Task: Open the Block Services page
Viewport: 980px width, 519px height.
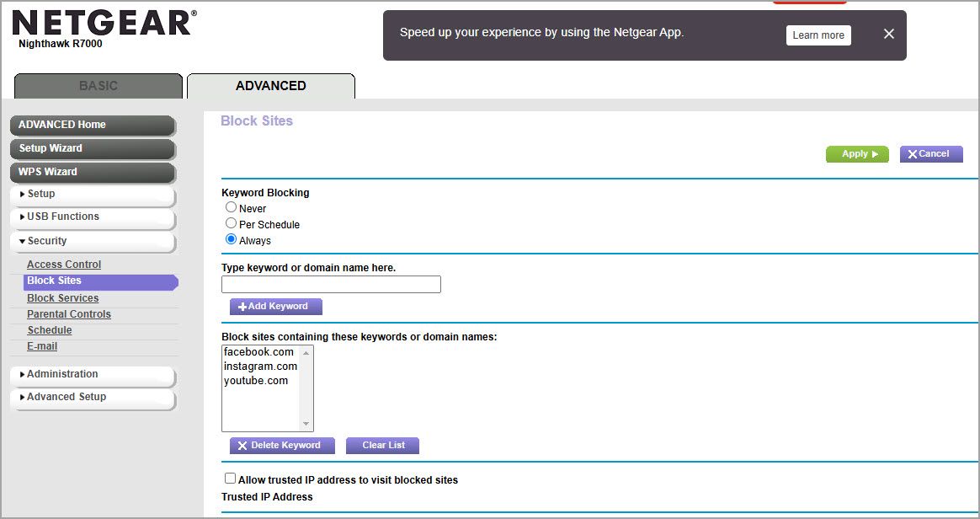Action: tap(62, 297)
